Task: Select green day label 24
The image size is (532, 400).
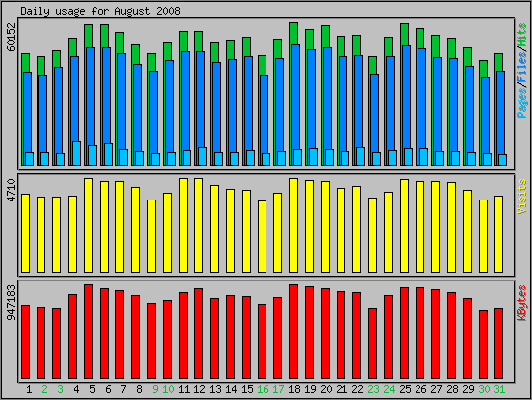Action: (x=389, y=389)
